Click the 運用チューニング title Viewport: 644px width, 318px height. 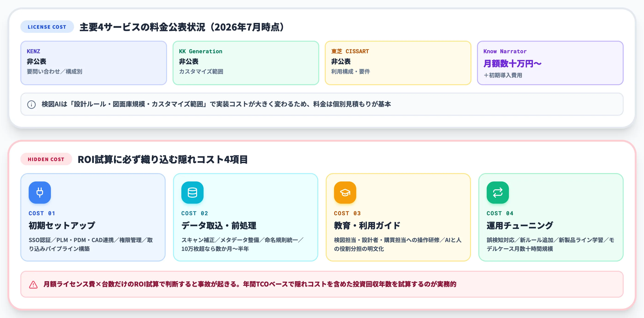520,225
